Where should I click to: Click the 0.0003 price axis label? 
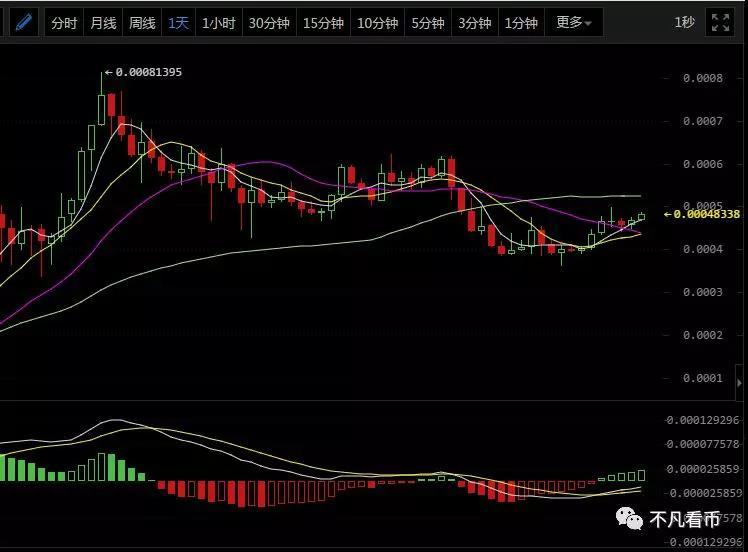703,292
